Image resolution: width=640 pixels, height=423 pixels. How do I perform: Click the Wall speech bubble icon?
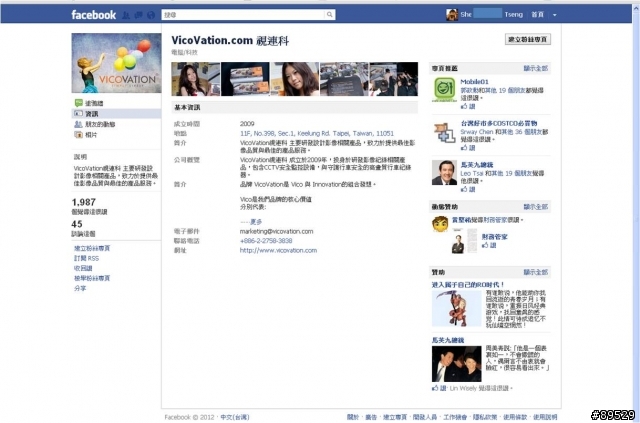click(x=78, y=103)
